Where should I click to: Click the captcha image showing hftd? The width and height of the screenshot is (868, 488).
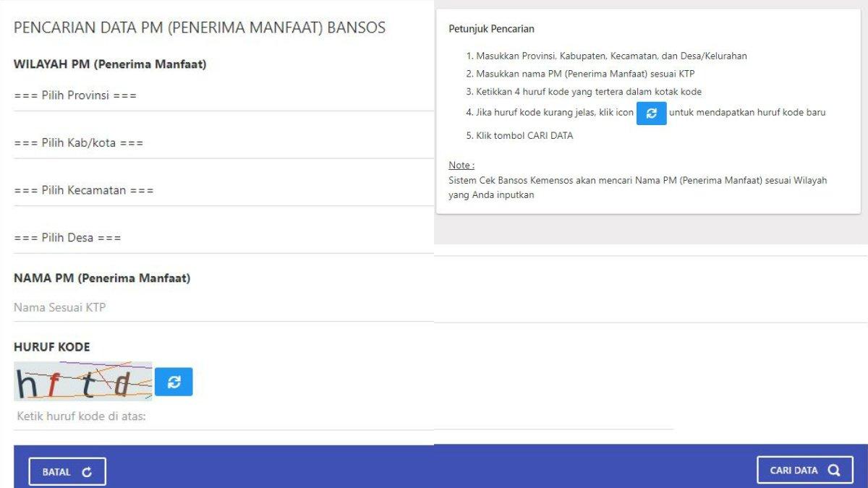(x=83, y=382)
